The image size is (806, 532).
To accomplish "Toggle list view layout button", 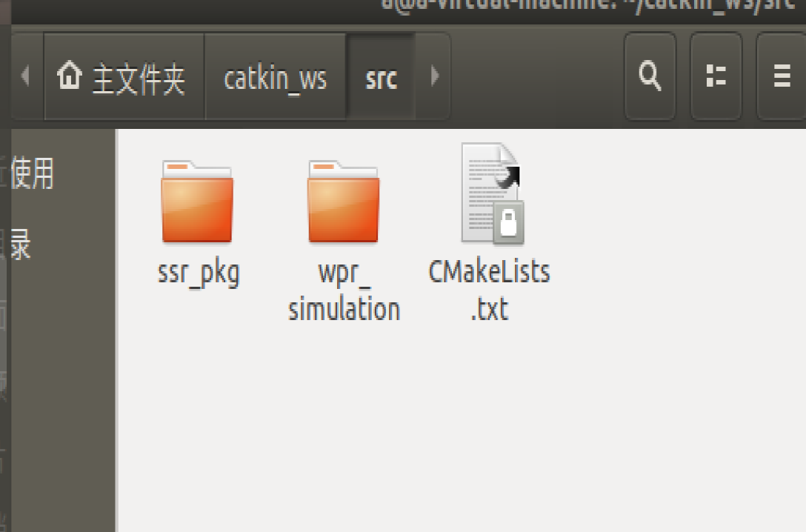I will click(x=716, y=76).
